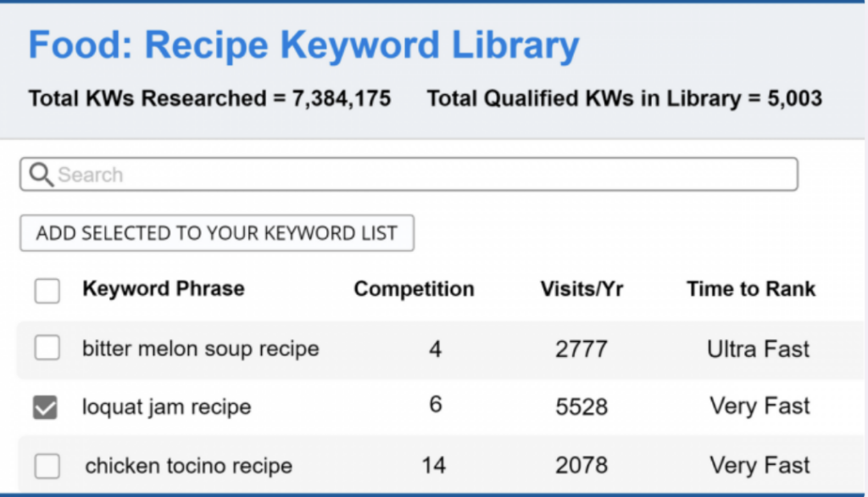Click the Ultra Fast rank value
Screen dimensions: 868x497
point(758,349)
